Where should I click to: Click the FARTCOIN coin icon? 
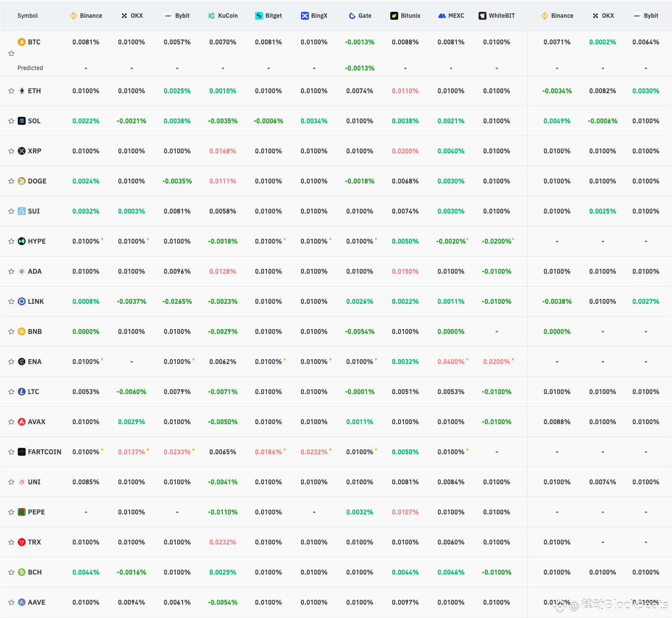[x=22, y=452]
